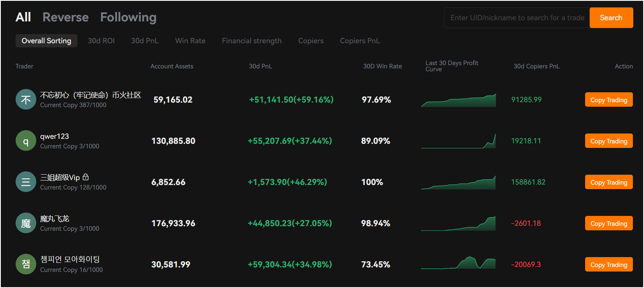Screen dimensions: 644x288
Task: Select account assets value 130,885.80
Action: tap(173, 141)
